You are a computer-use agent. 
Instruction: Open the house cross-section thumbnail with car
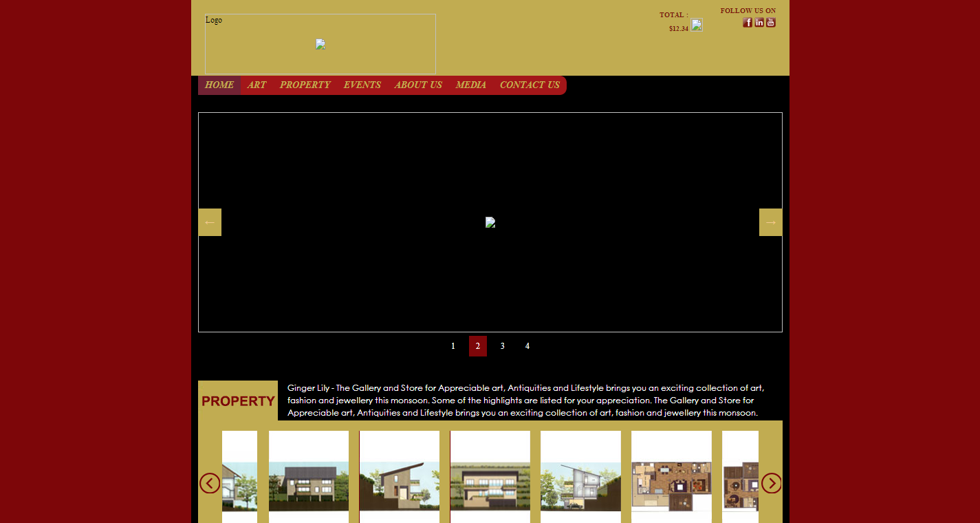click(580, 477)
